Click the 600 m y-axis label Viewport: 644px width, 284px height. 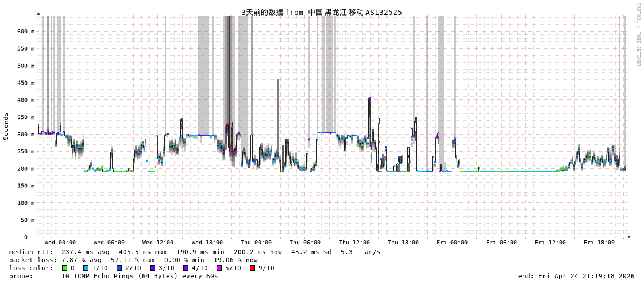pos(25,32)
